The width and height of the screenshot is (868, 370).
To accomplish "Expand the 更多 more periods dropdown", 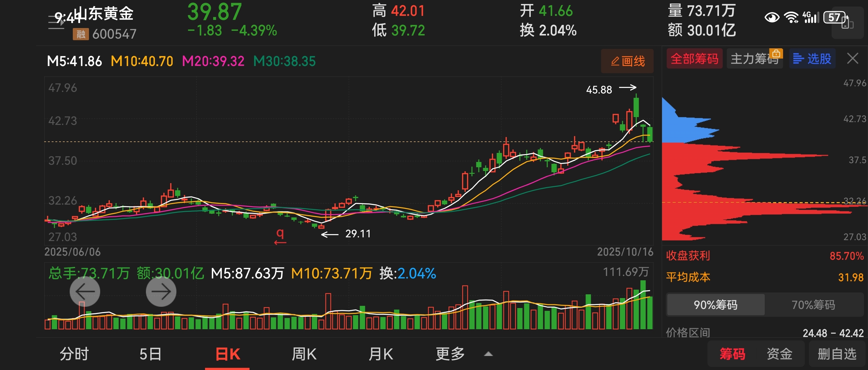I will [450, 354].
